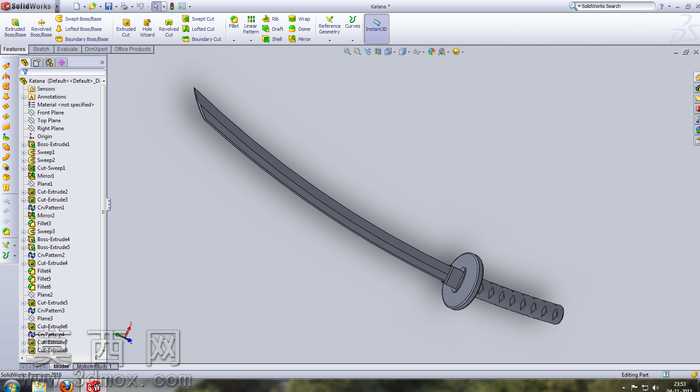Click Zoom to Fit view icon
Viewport: 700px width, 392px height.
(347, 52)
